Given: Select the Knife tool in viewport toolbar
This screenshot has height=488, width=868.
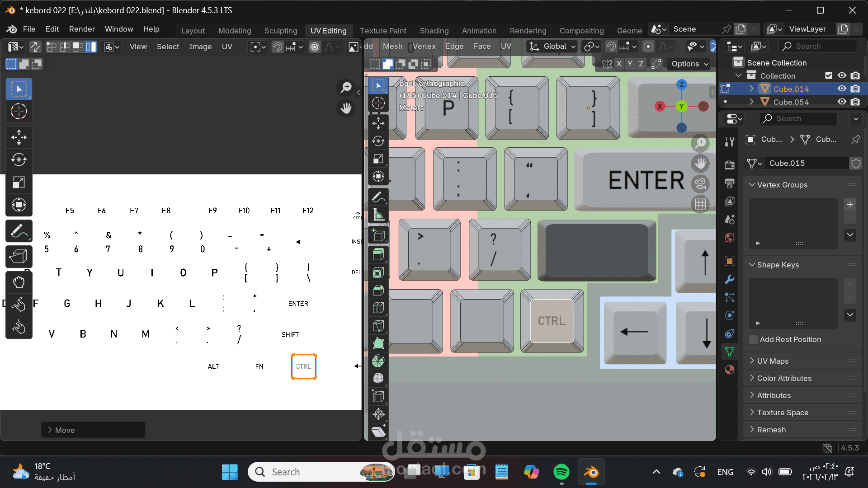Looking at the screenshot, I should tap(378, 326).
